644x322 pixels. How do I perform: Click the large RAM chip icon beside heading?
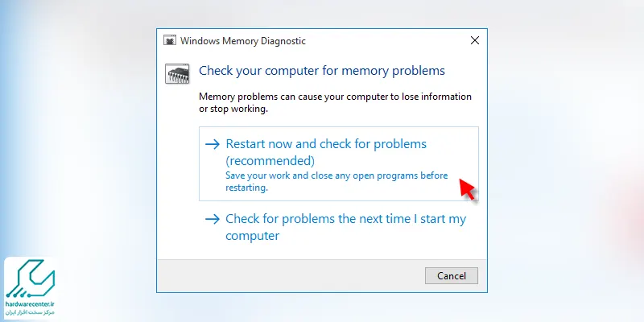pyautogui.click(x=177, y=73)
